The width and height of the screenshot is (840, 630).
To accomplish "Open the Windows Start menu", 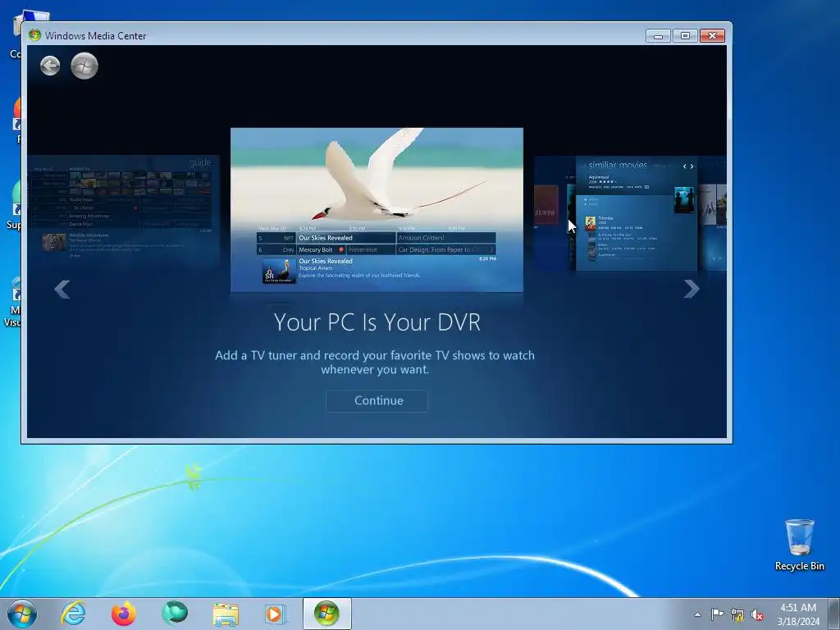I will (22, 614).
